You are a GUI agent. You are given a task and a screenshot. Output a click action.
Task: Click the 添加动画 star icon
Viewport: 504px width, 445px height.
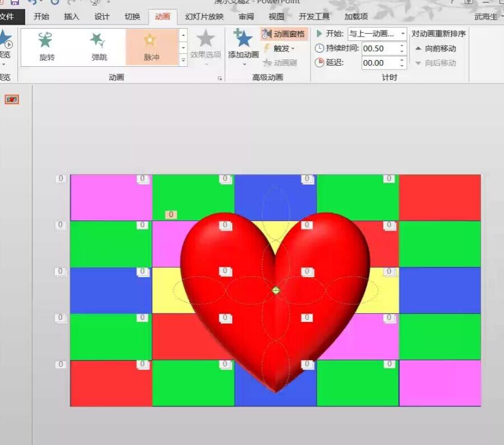coord(243,39)
